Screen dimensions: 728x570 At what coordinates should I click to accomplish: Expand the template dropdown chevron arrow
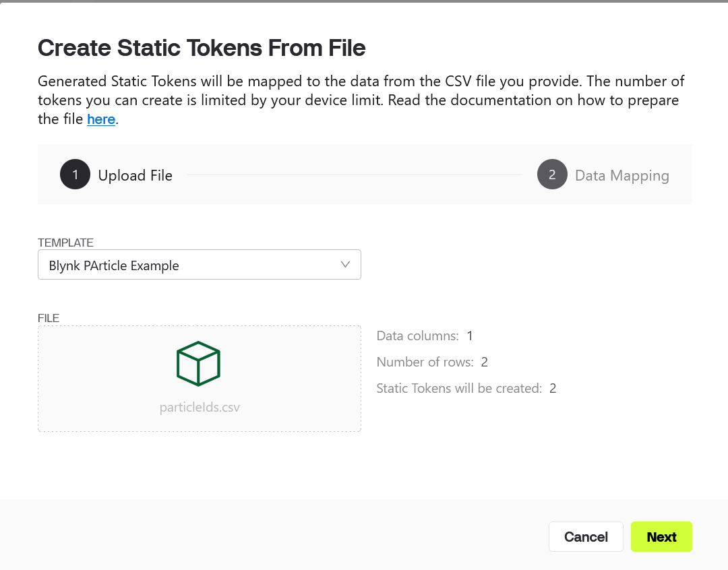(x=345, y=265)
